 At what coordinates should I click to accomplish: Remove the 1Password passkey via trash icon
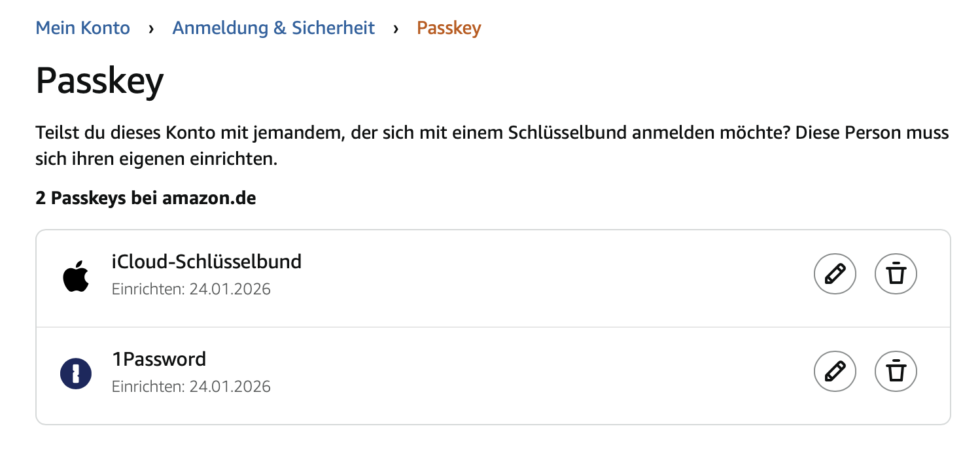[x=896, y=373]
